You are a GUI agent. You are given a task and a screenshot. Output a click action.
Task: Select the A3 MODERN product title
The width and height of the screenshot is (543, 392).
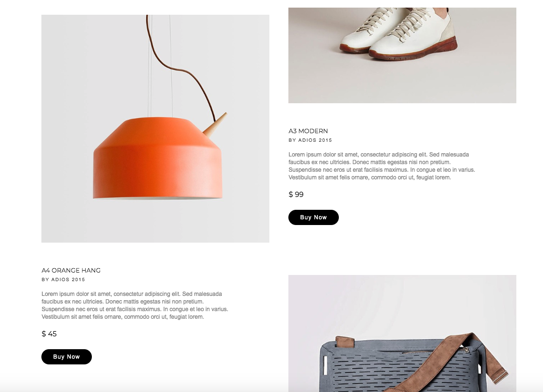308,131
